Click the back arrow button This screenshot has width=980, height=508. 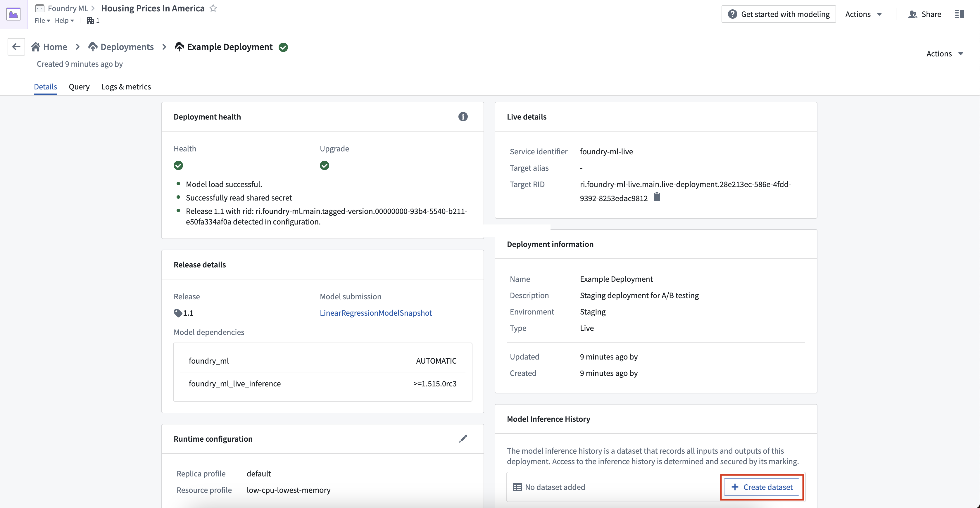(x=16, y=47)
